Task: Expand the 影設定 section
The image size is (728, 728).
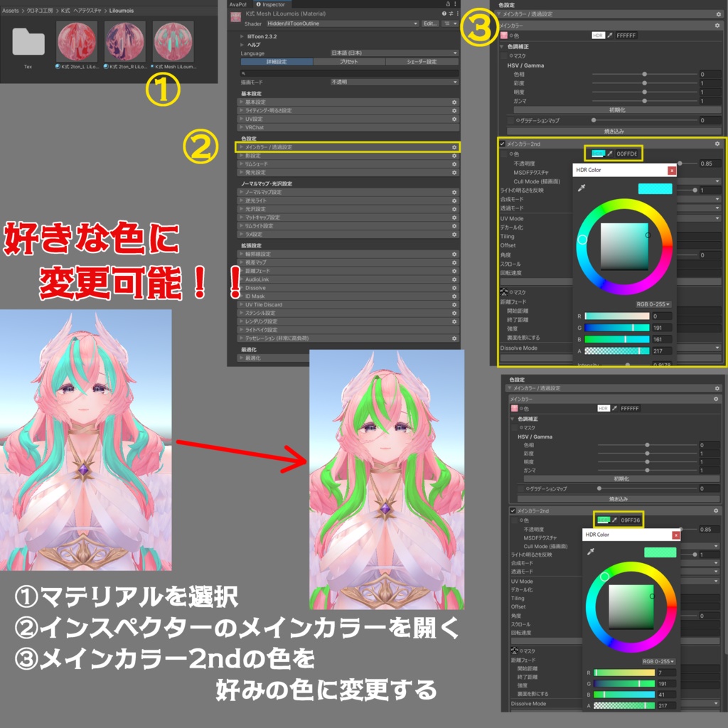Action: 348,156
